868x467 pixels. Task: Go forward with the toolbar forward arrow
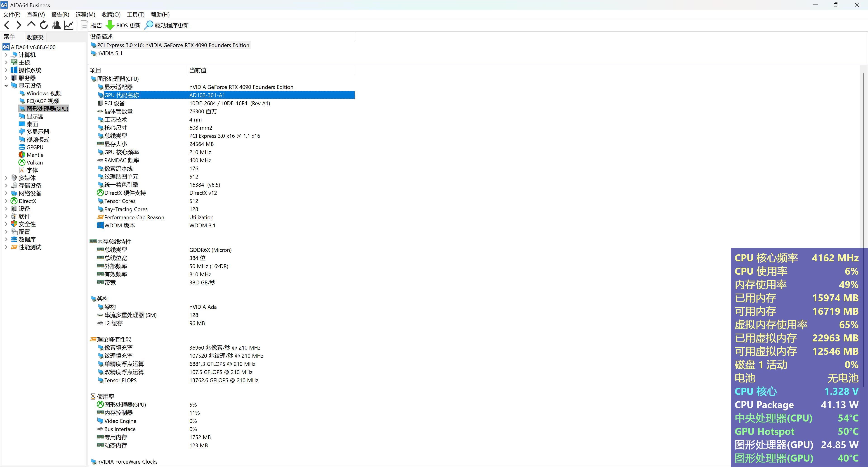tap(19, 25)
